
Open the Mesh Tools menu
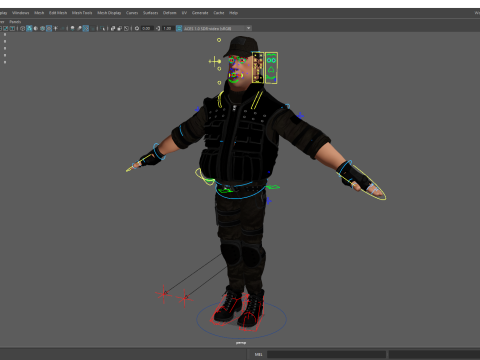click(82, 13)
